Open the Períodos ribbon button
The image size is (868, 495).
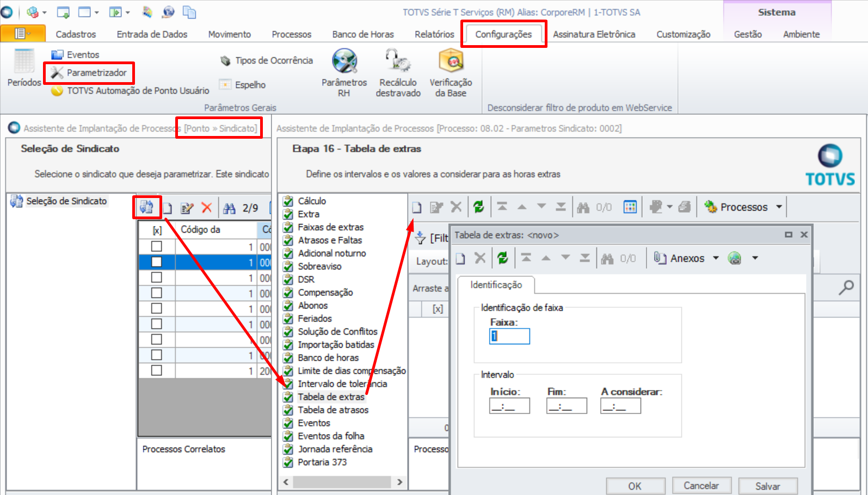(24, 67)
